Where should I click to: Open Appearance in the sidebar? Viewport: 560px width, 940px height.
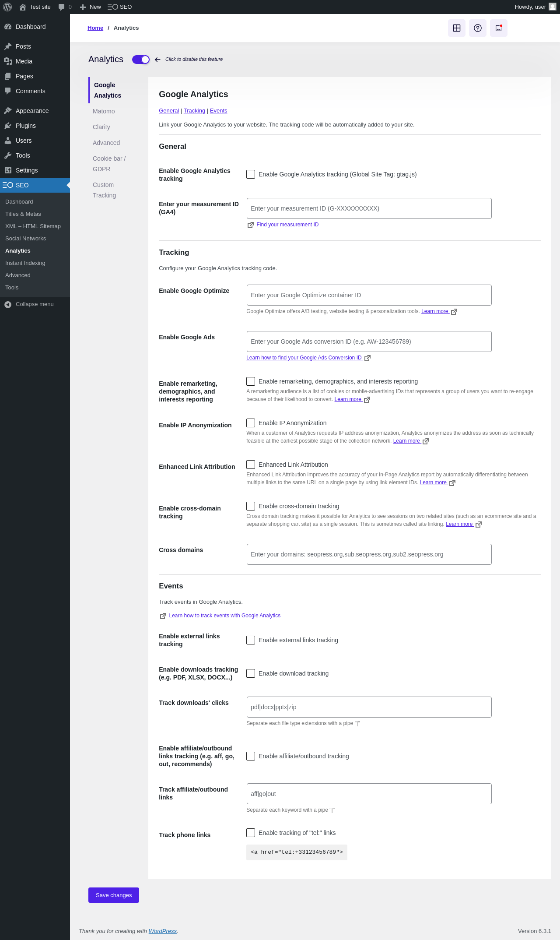pos(35,111)
